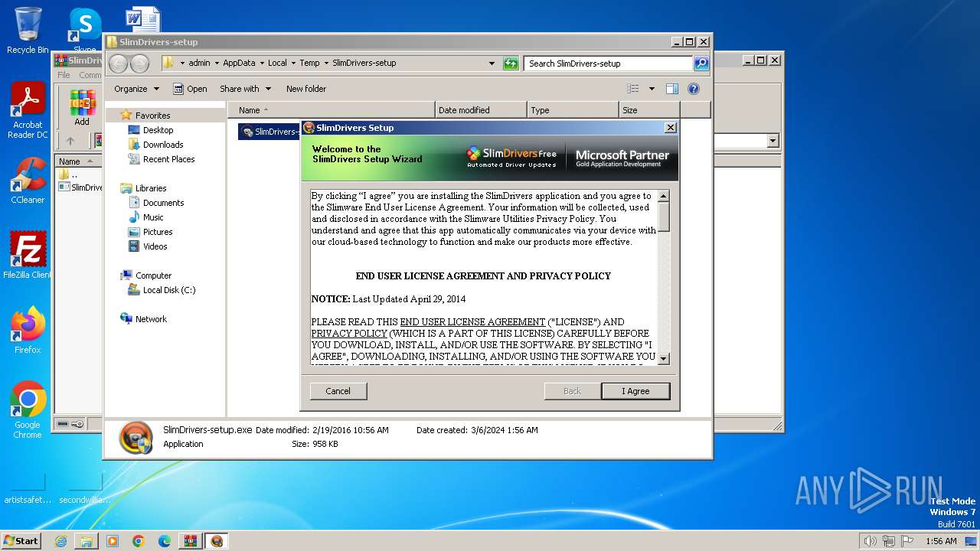The height and width of the screenshot is (551, 980).
Task: Click volume icon in system tray
Action: 870,541
